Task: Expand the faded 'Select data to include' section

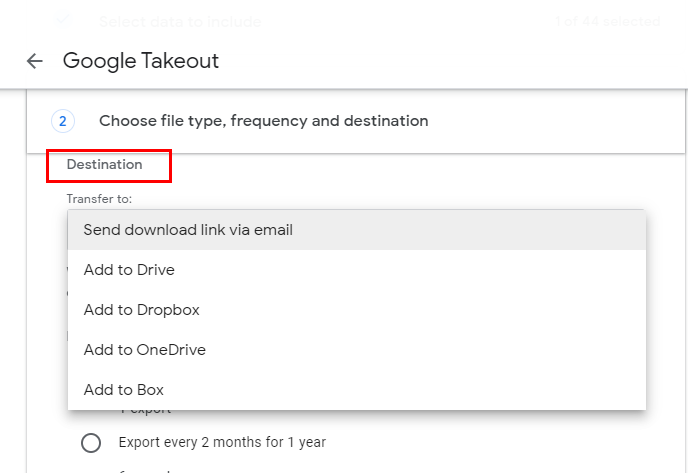Action: click(x=180, y=21)
